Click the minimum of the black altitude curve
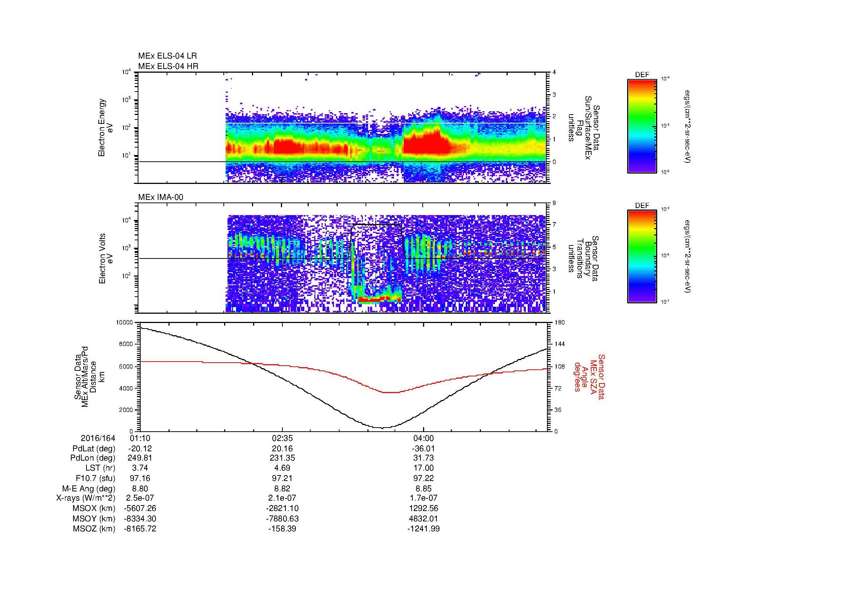This screenshot has height=613, width=868. coord(383,428)
